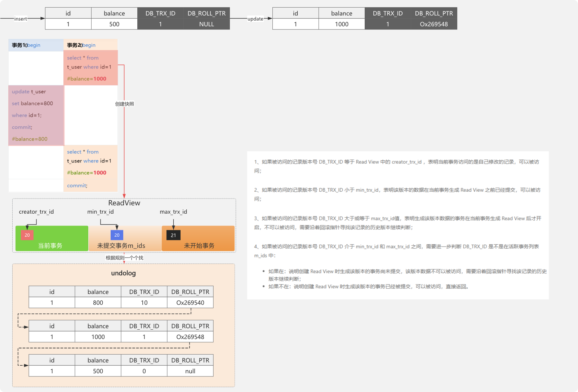Click the red 20 box under creator_trx_id

click(27, 235)
